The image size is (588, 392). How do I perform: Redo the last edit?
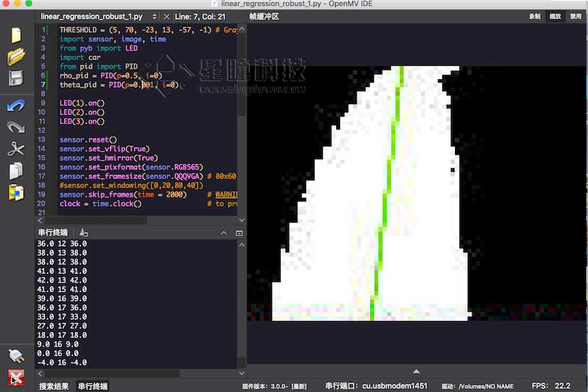coord(16,127)
